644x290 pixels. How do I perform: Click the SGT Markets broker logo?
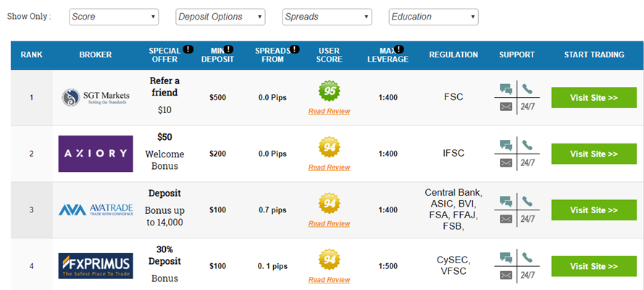tap(96, 97)
